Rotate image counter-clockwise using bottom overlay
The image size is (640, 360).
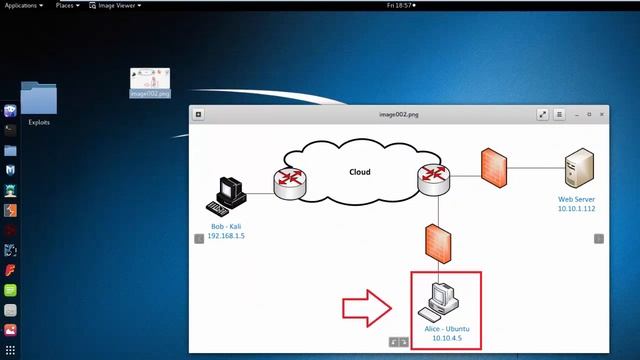click(x=393, y=342)
